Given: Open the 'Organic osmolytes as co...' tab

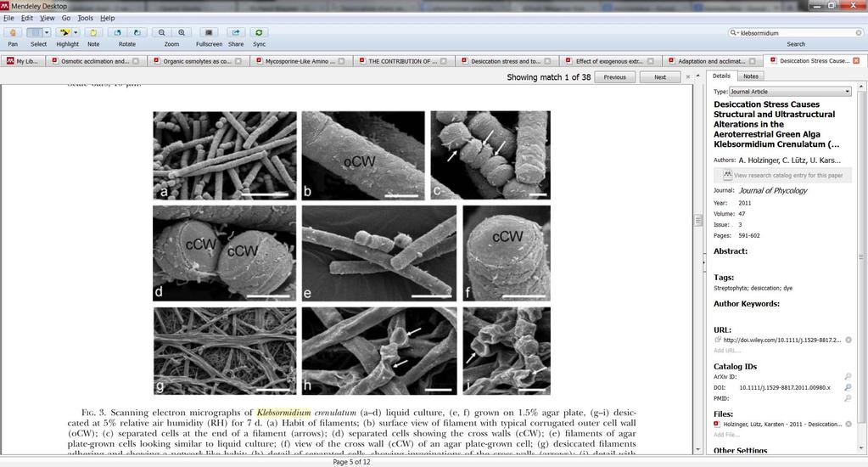Looking at the screenshot, I should coord(197,61).
